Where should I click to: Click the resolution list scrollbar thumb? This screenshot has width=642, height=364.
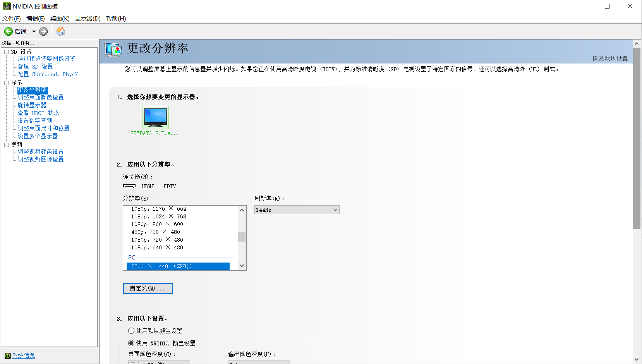tap(242, 237)
